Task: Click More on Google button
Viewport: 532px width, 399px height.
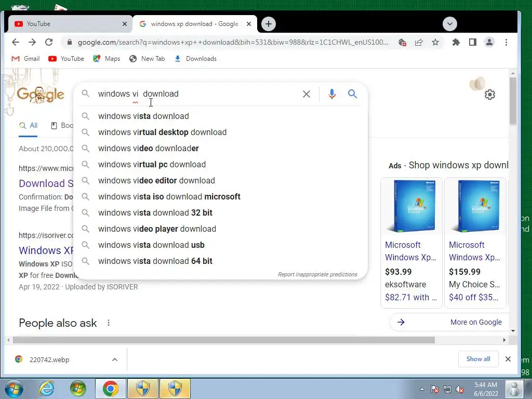Action: tap(449, 322)
